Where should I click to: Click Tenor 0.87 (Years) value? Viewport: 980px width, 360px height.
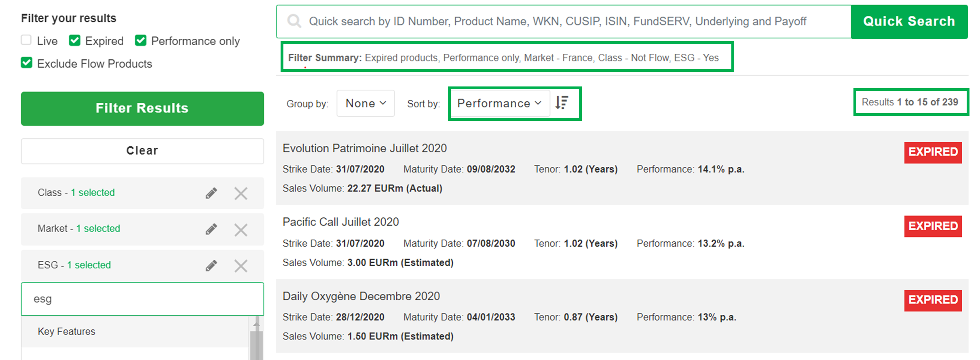click(x=591, y=317)
